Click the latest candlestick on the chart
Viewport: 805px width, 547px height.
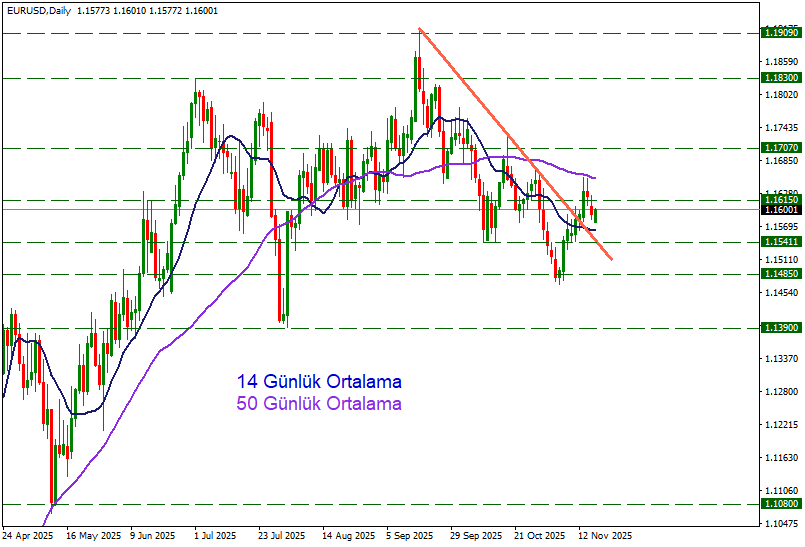click(596, 214)
